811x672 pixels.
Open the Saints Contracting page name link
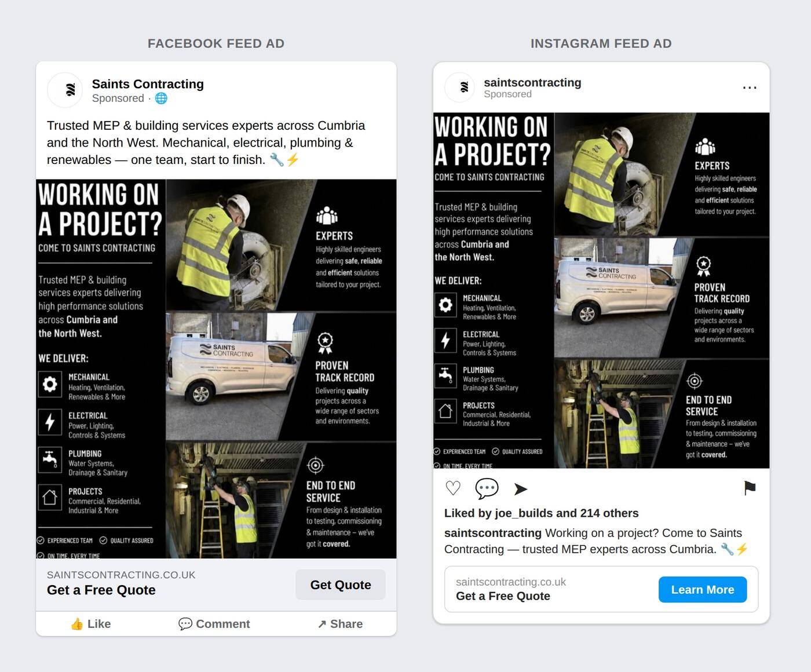[148, 84]
